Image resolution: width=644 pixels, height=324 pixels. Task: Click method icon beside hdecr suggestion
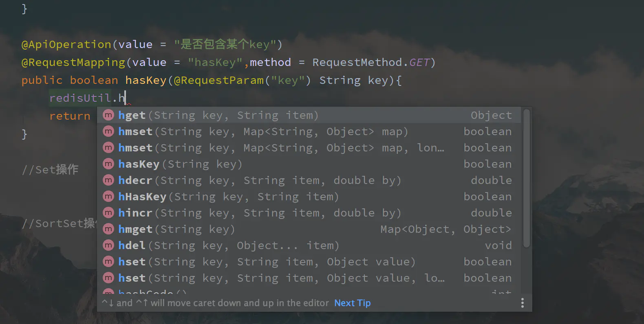coord(108,180)
